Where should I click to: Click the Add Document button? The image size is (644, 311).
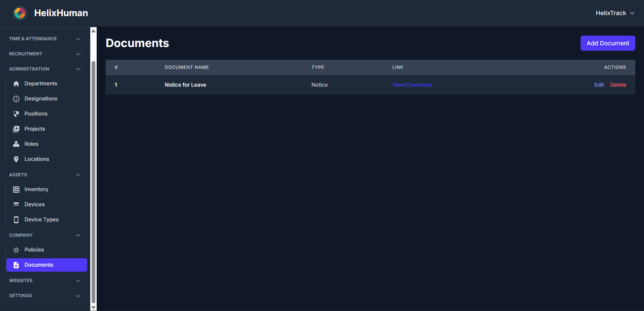pyautogui.click(x=608, y=43)
